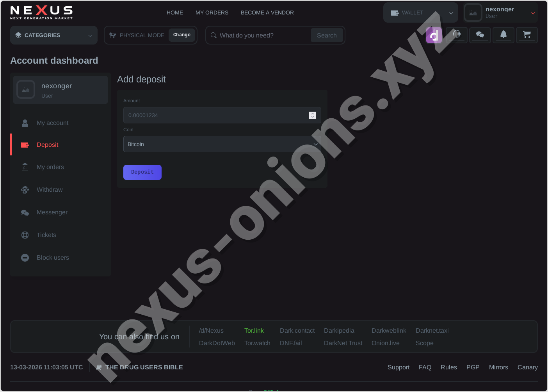The height and width of the screenshot is (392, 548).
Task: Click the Drug Users Bible book icon
Action: coord(99,367)
